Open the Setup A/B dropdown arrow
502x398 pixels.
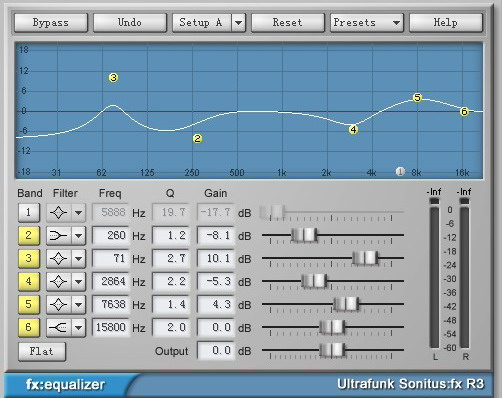coord(238,23)
